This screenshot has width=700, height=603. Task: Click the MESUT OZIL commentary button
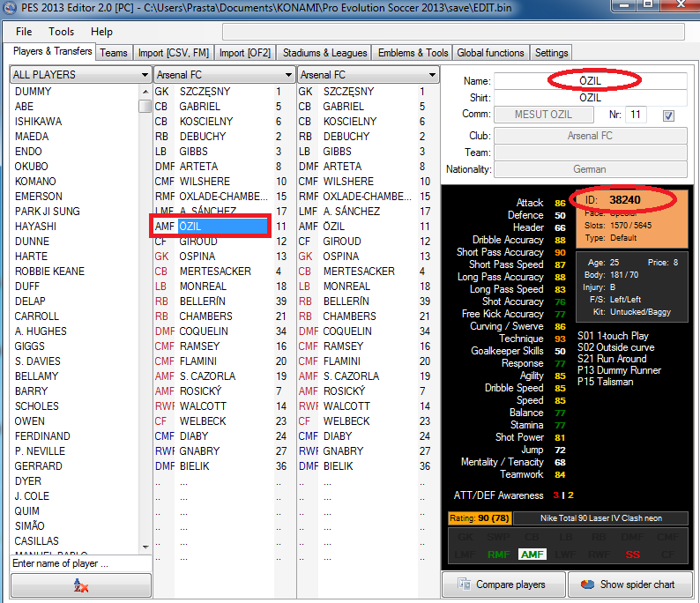543,115
